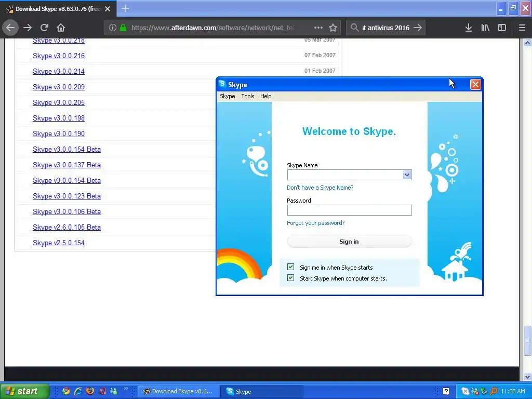Open Skype v3.0.0.190 link
This screenshot has width=532, height=399.
(59, 134)
